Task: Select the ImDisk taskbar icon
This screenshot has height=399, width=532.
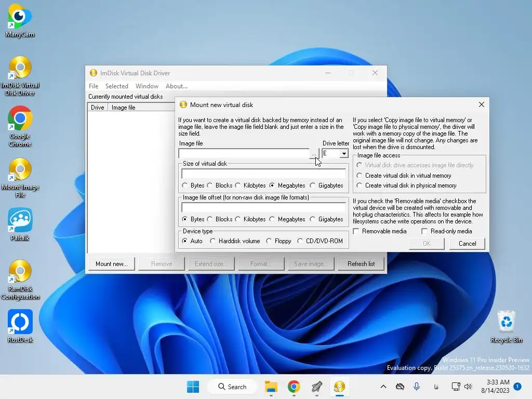Action: pos(339,387)
